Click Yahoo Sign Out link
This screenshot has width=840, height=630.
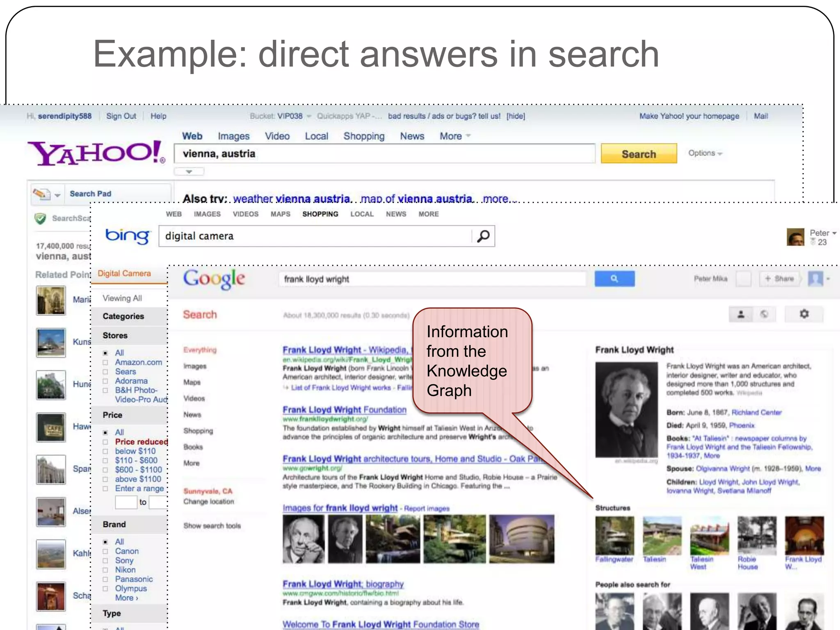[x=121, y=116]
